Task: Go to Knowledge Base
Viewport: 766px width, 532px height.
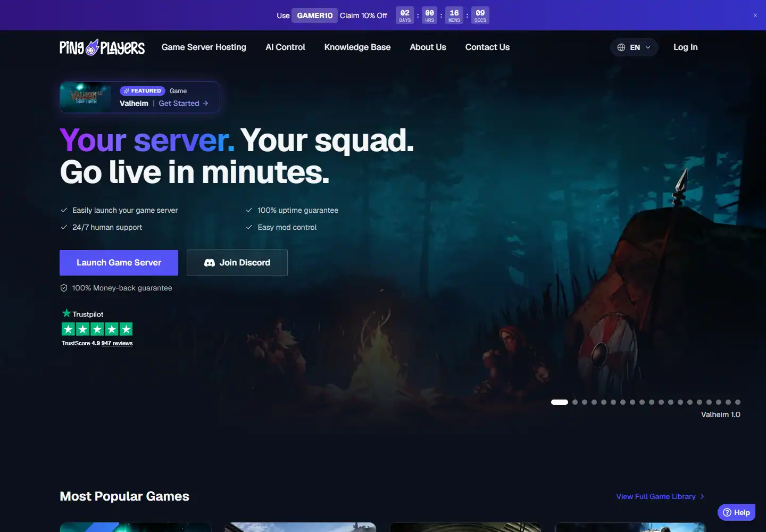Action: click(x=357, y=47)
